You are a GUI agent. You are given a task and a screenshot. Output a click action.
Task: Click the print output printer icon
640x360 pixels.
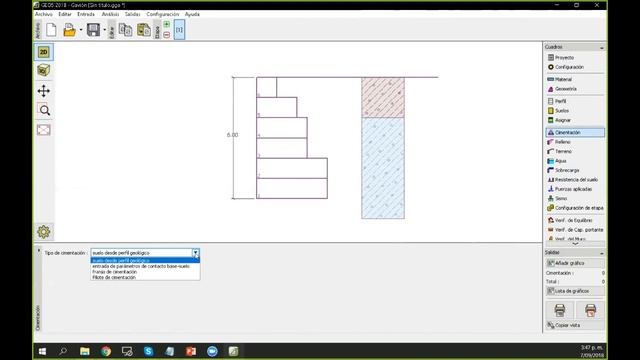(560, 310)
